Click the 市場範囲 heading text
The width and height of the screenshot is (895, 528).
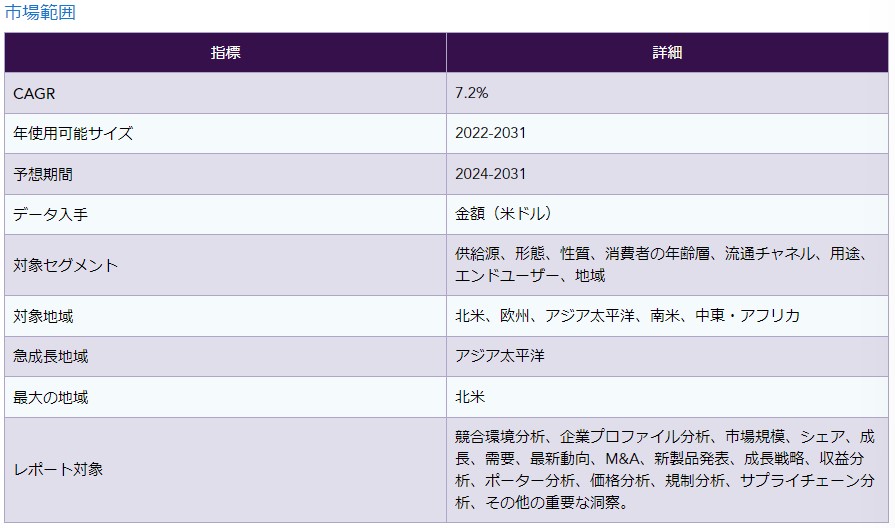tap(40, 13)
